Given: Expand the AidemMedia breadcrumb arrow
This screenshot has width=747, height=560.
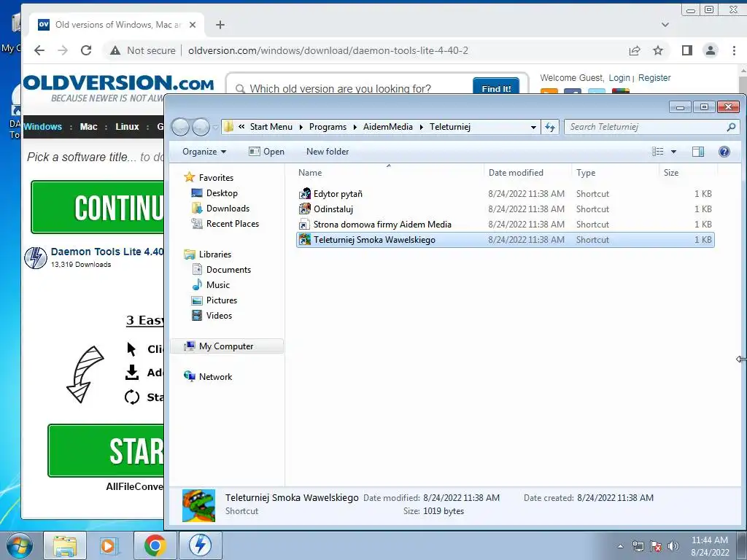Looking at the screenshot, I should click(x=421, y=127).
